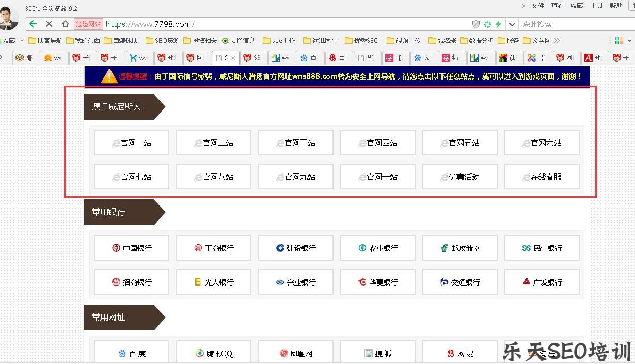Expand the address bar history chevron
The height and width of the screenshot is (364, 635).
coord(512,24)
